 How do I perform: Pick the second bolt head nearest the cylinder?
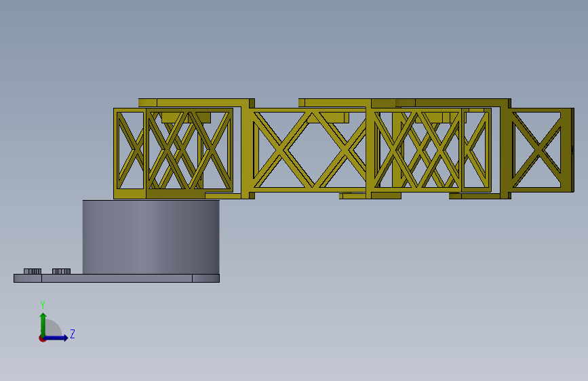(x=61, y=271)
